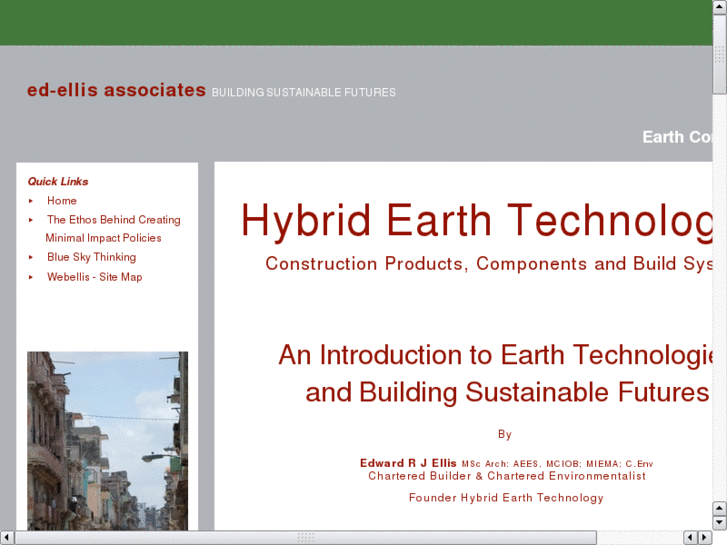Image resolution: width=727 pixels, height=545 pixels.
Task: Click the vertical scrollbar thumb
Action: pos(720,54)
